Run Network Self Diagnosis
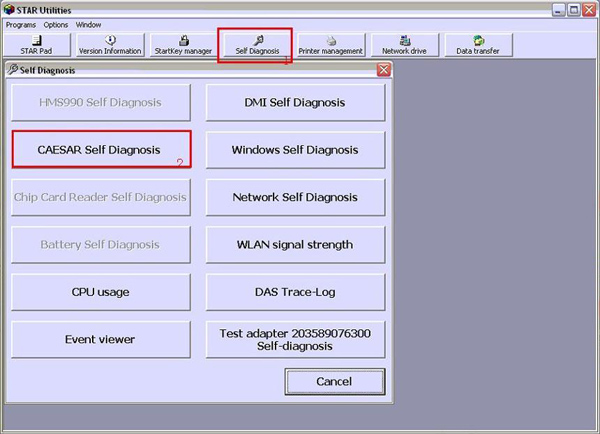 click(295, 197)
